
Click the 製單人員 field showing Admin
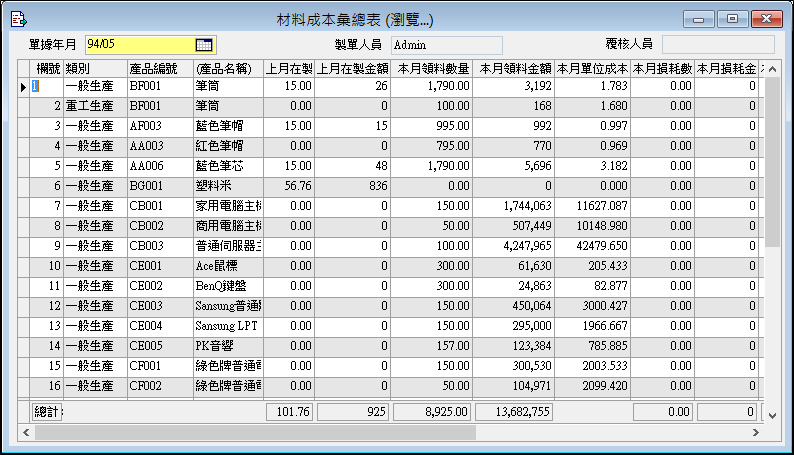445,45
